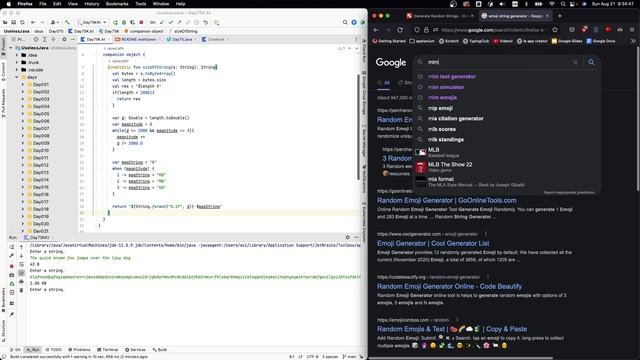Open Random Emojis & Text Copy Paste link

(452, 329)
